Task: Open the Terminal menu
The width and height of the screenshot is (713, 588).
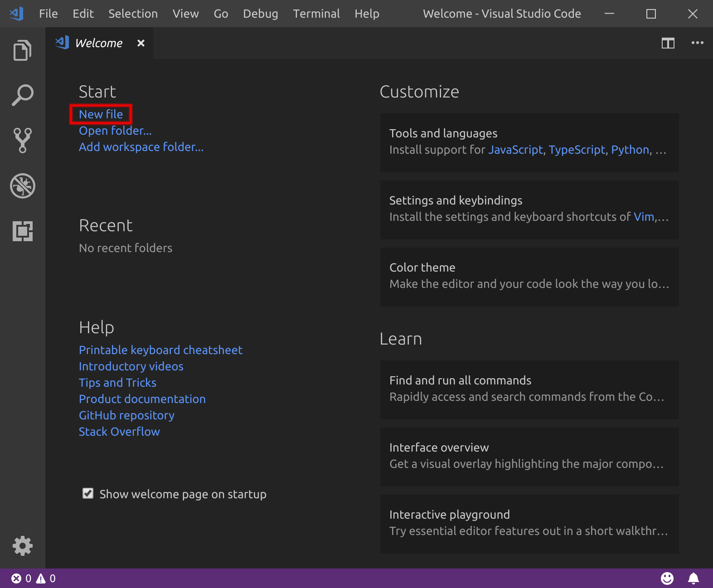Action: (x=316, y=14)
